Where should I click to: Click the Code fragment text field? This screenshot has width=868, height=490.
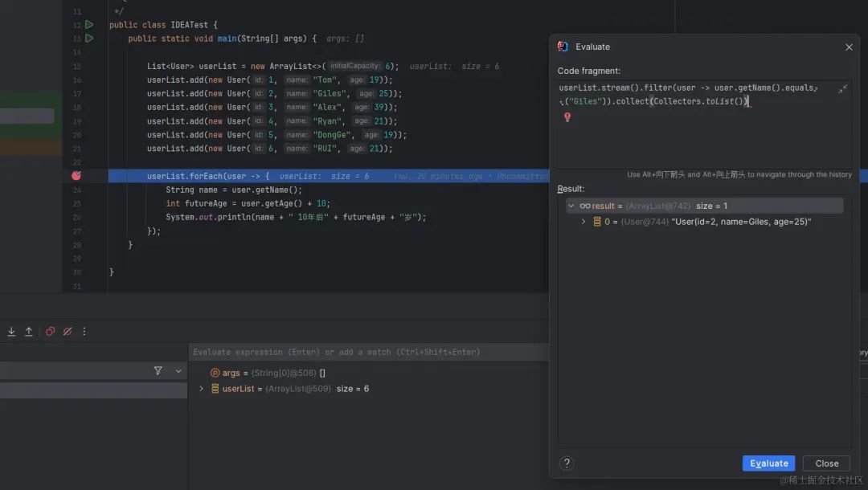click(699, 93)
